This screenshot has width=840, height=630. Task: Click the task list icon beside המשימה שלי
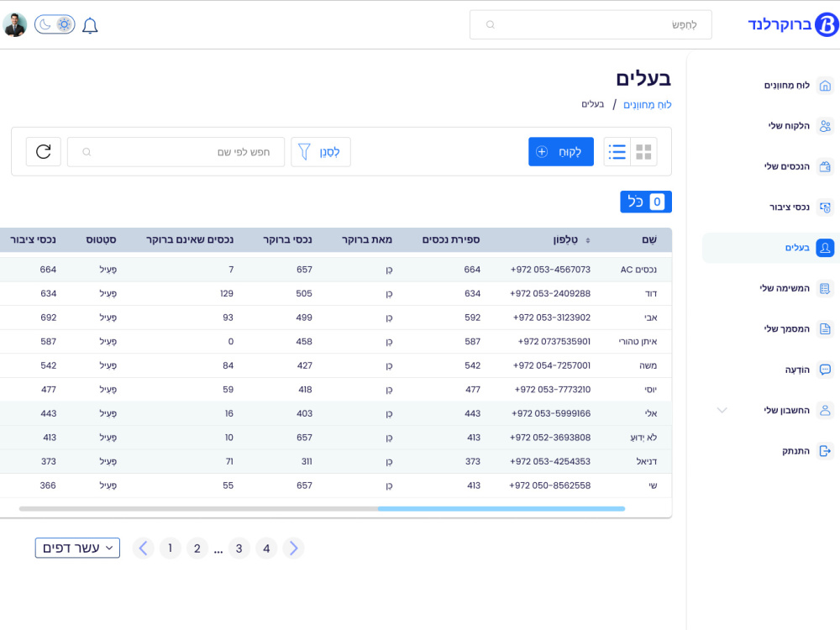(x=825, y=289)
